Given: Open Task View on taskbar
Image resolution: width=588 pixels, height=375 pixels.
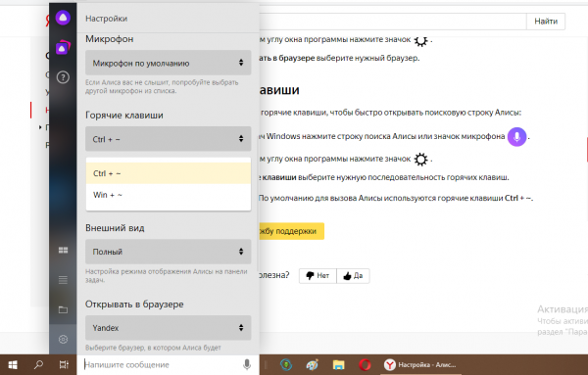Looking at the screenshot, I should click(x=64, y=364).
